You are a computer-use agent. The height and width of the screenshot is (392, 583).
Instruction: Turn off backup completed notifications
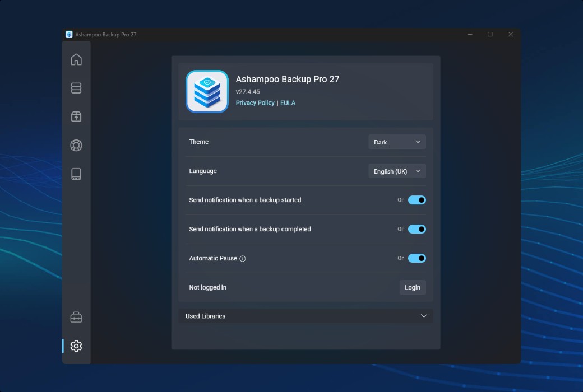pyautogui.click(x=417, y=229)
